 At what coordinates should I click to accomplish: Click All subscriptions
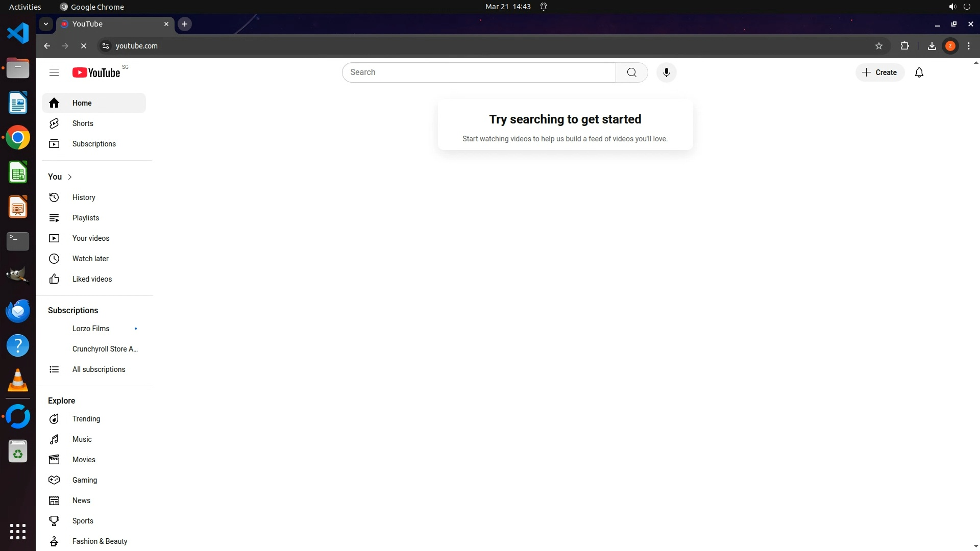[99, 369]
